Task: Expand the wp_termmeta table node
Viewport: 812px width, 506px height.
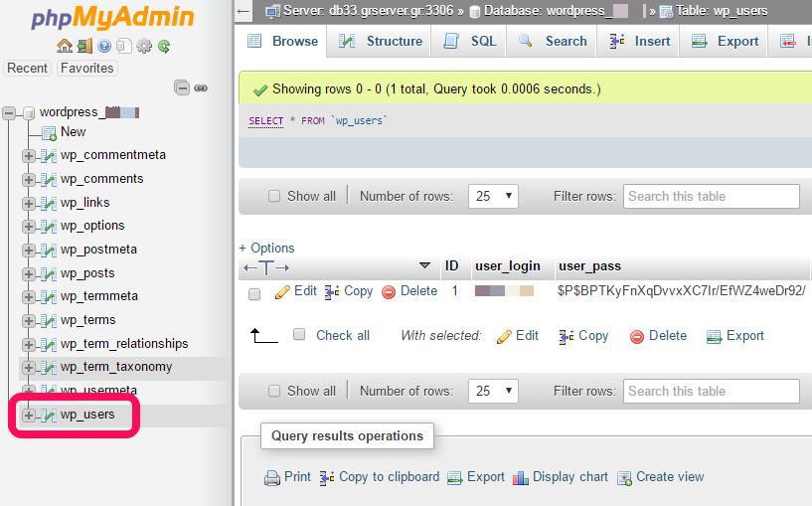Action: tap(29, 297)
